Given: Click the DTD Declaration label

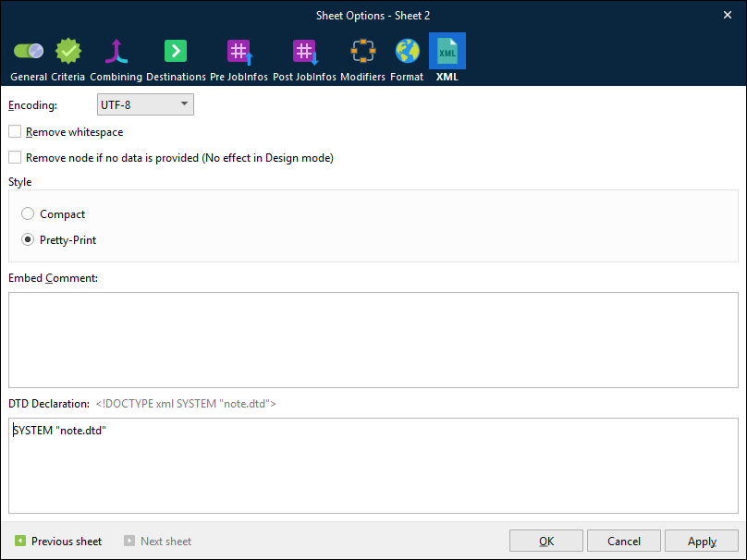Looking at the screenshot, I should (x=49, y=404).
